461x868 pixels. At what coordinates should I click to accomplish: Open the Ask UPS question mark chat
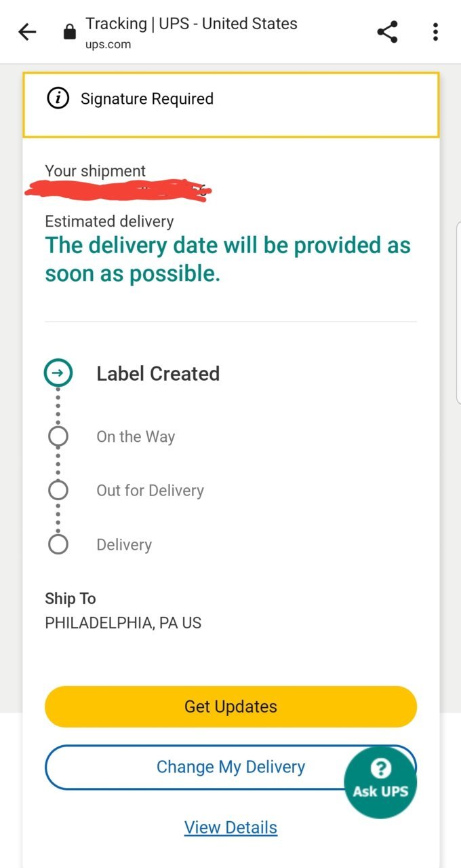coord(380,778)
